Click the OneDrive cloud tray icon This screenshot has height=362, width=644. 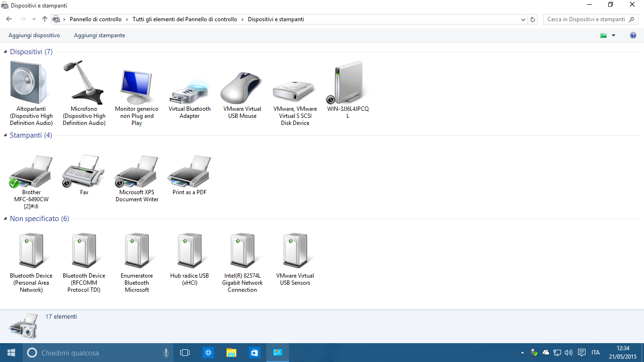[546, 353]
